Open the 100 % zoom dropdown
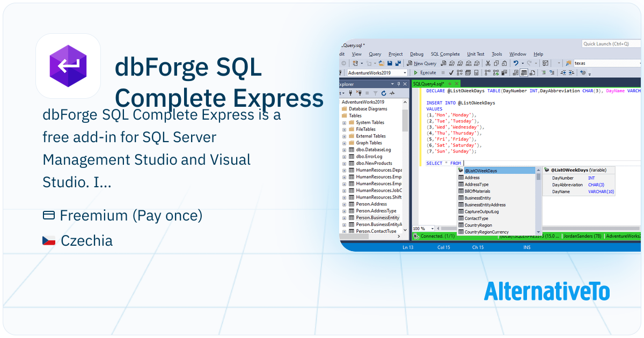Image resolution: width=644 pixels, height=338 pixels. [x=433, y=229]
